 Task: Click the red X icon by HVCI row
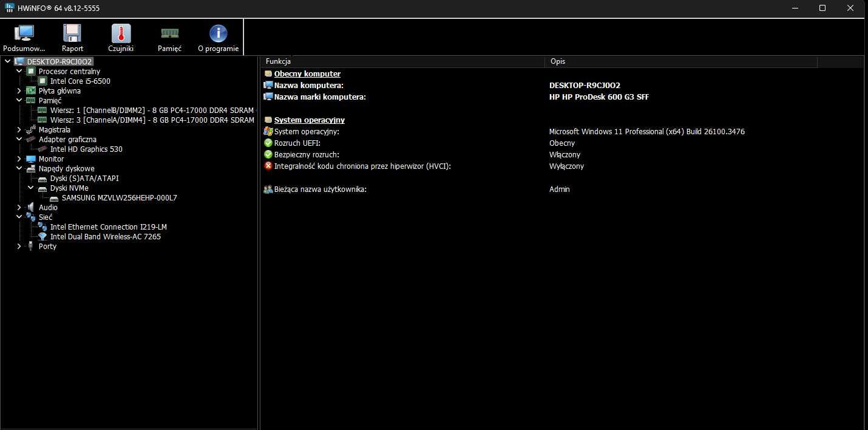pyautogui.click(x=268, y=166)
